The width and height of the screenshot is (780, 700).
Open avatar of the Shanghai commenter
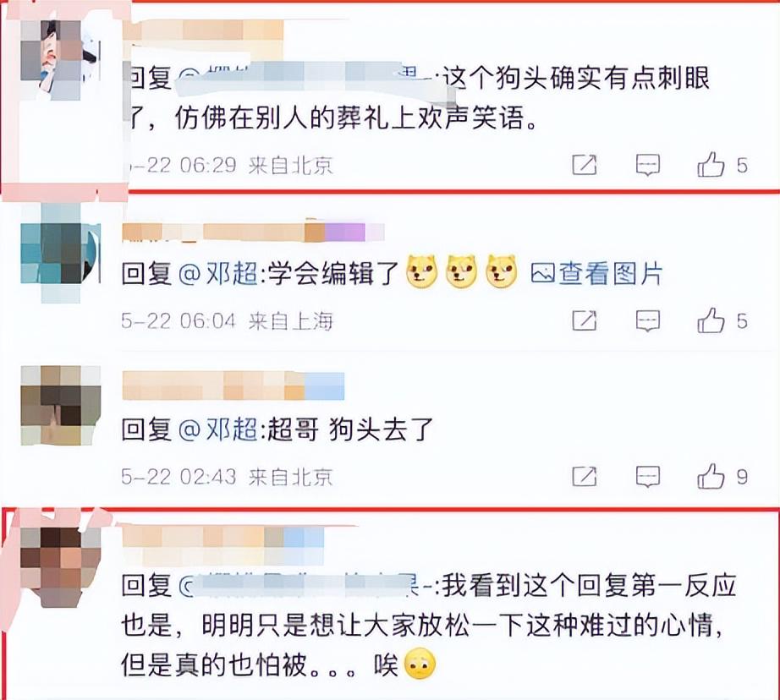[60, 253]
